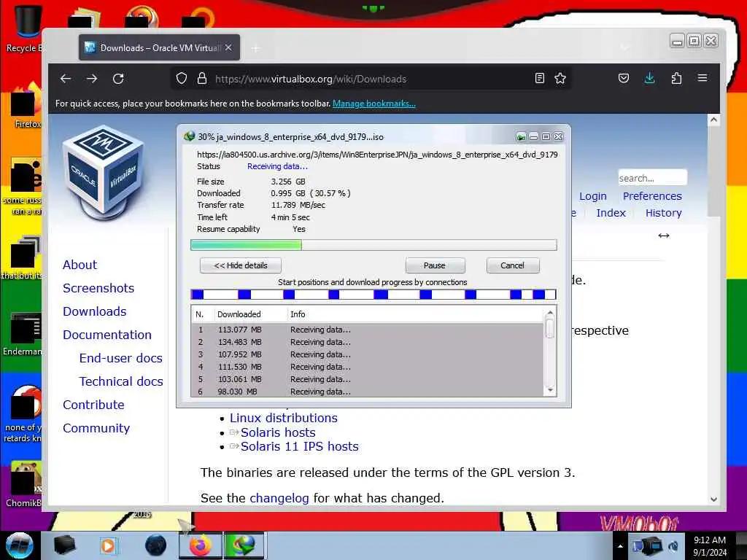Image resolution: width=747 pixels, height=560 pixels.
Task: Select connection row 2 with 134.483 MB
Action: (368, 342)
